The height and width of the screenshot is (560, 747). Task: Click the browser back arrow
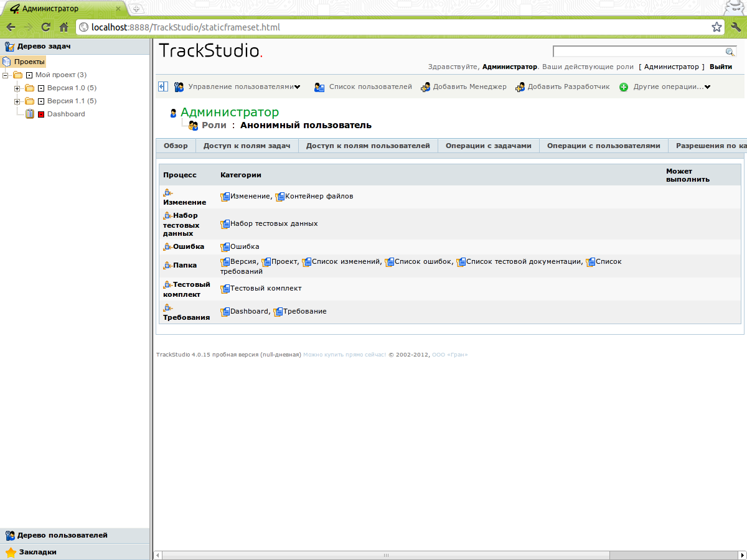[11, 27]
